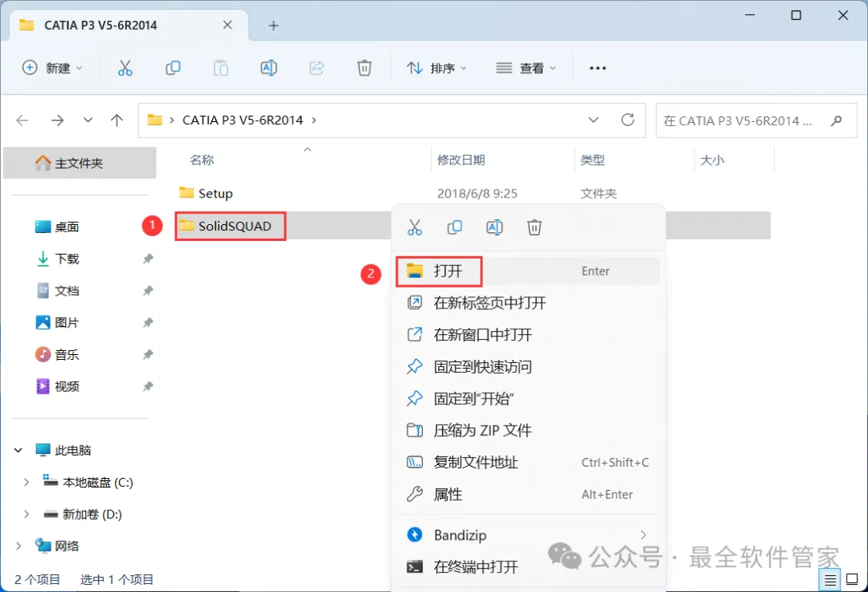Expand the 网络 tree node
Viewport: 868px width, 592px height.
18,546
